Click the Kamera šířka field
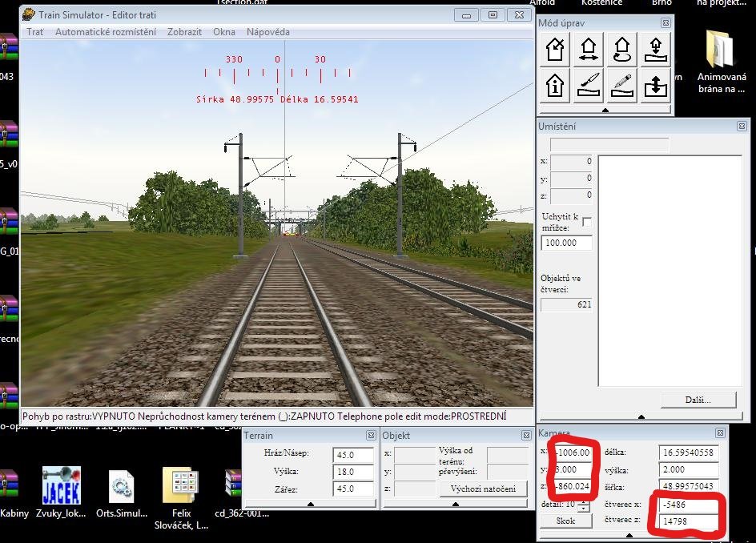The height and width of the screenshot is (543, 756). pyautogui.click(x=688, y=486)
